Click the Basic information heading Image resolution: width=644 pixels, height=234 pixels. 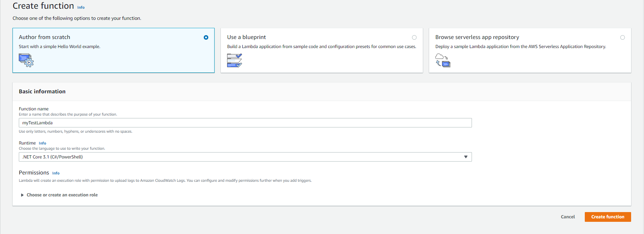pos(42,92)
